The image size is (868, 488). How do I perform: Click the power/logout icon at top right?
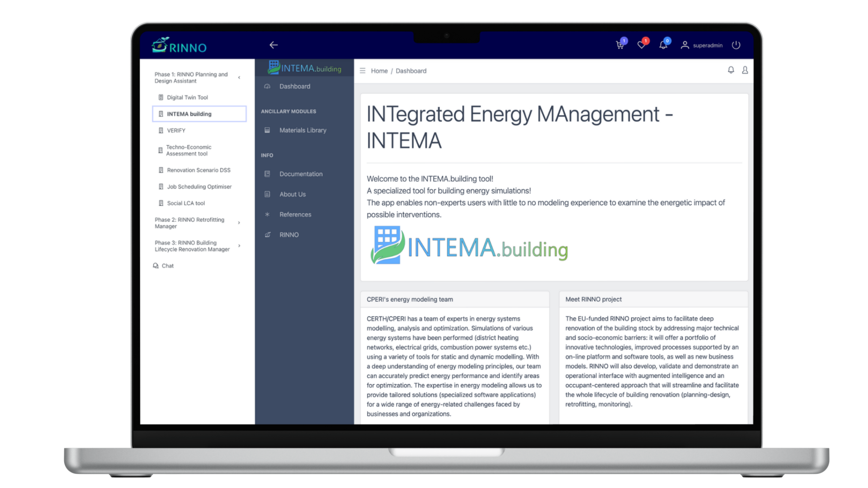click(x=736, y=45)
